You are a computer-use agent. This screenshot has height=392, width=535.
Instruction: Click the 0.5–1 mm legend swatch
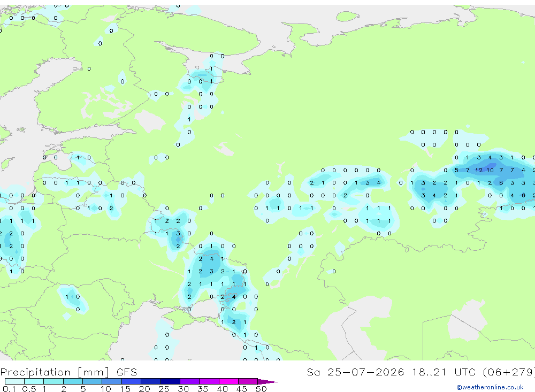(34, 381)
